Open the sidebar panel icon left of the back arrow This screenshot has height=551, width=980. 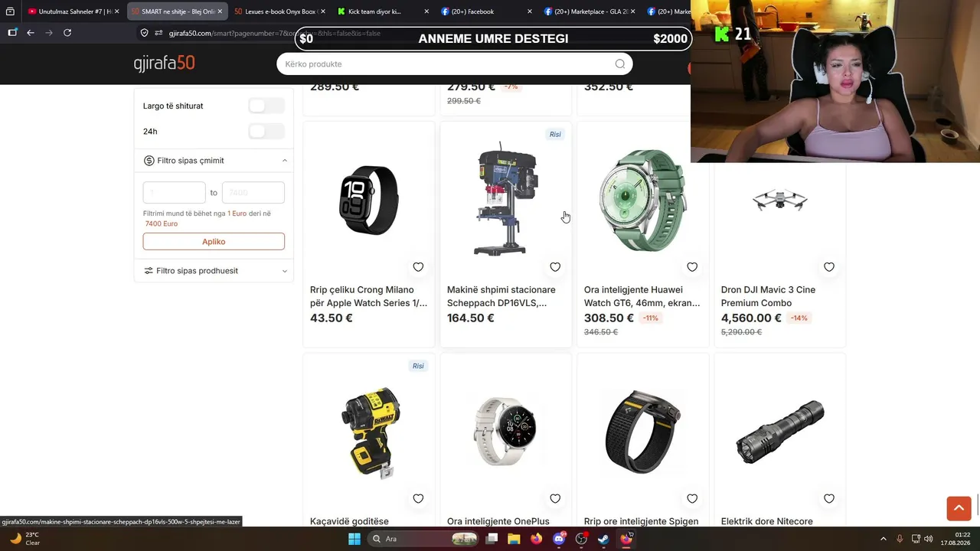tap(12, 33)
